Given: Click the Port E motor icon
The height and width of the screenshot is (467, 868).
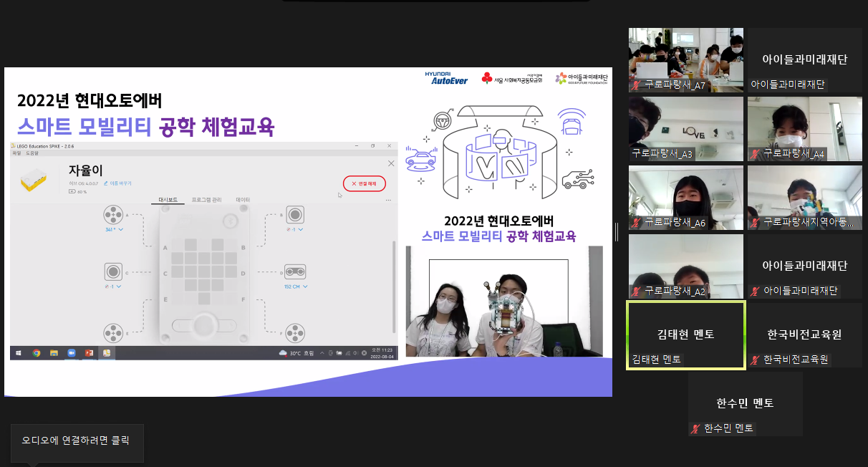Looking at the screenshot, I should 113,333.
